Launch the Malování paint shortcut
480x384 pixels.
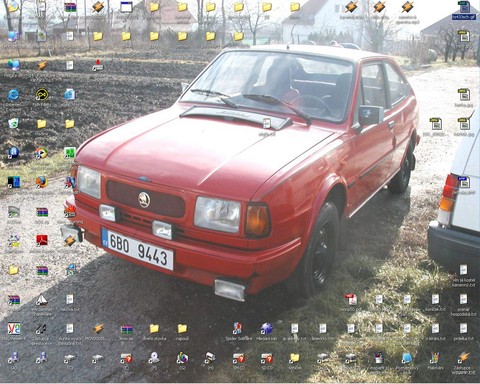435,358
